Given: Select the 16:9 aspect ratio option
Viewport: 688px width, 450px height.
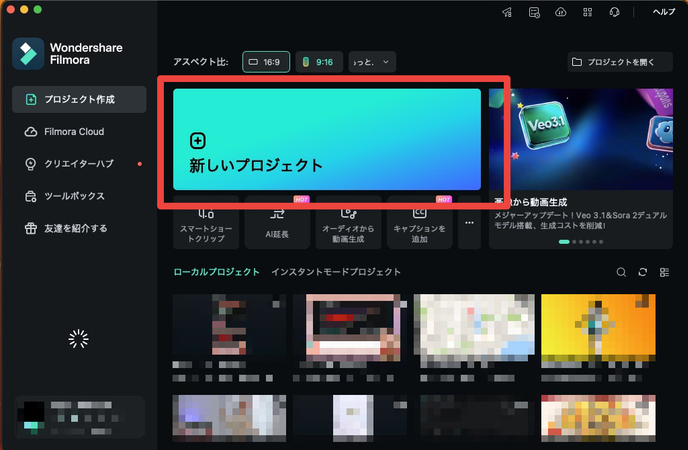Looking at the screenshot, I should 266,62.
